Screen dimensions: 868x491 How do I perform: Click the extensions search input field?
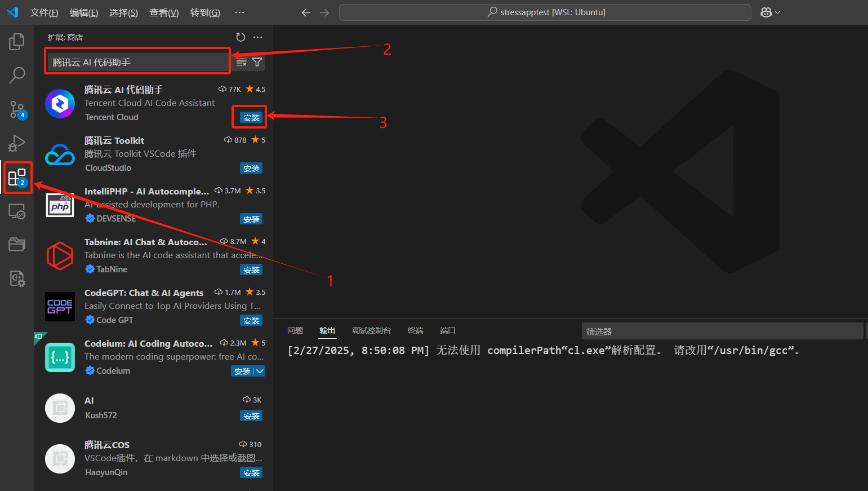coord(138,62)
